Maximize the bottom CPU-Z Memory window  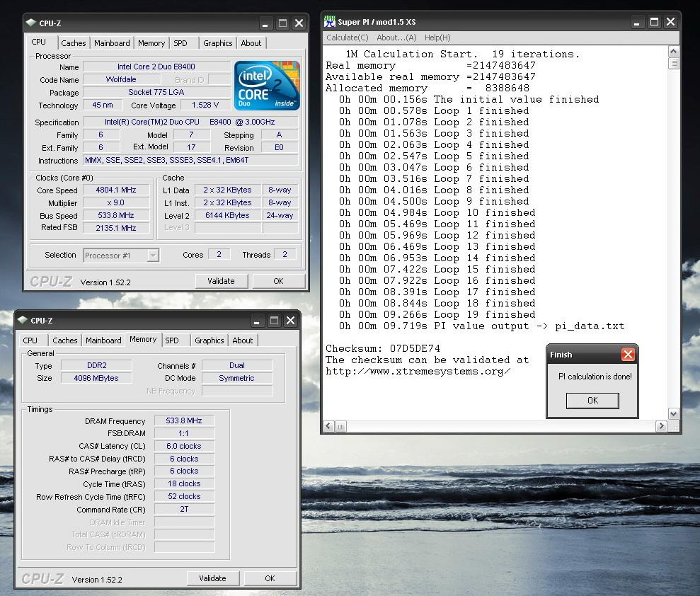click(274, 321)
